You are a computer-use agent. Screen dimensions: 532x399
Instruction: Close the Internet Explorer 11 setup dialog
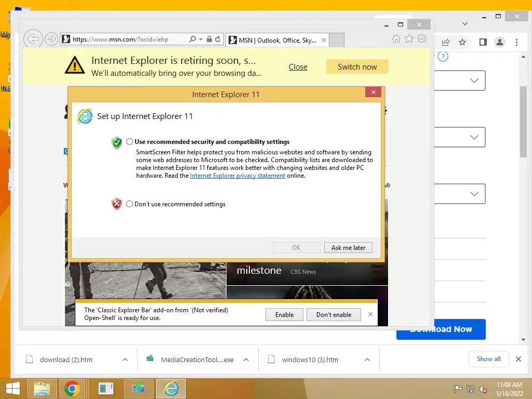tap(373, 92)
